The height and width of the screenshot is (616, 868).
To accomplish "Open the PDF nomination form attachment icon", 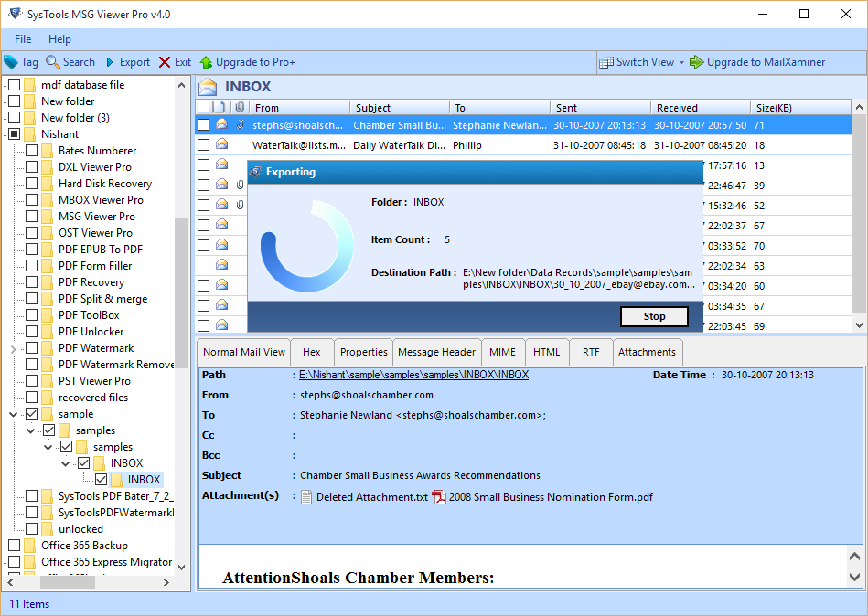I will click(x=439, y=497).
